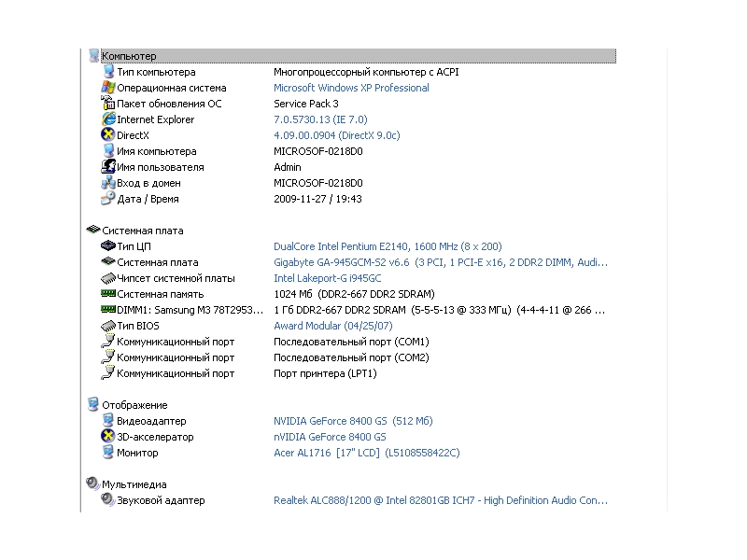
Task: Select the Видеоадаптер label
Action: (x=151, y=421)
